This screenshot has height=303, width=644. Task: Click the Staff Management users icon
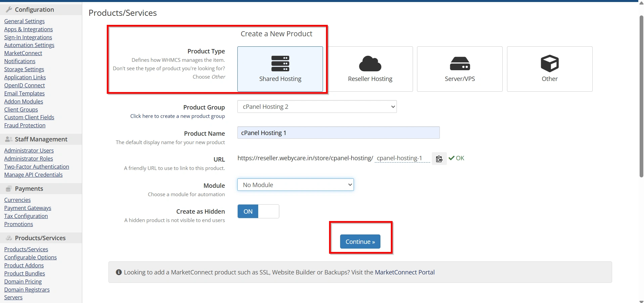pyautogui.click(x=9, y=139)
